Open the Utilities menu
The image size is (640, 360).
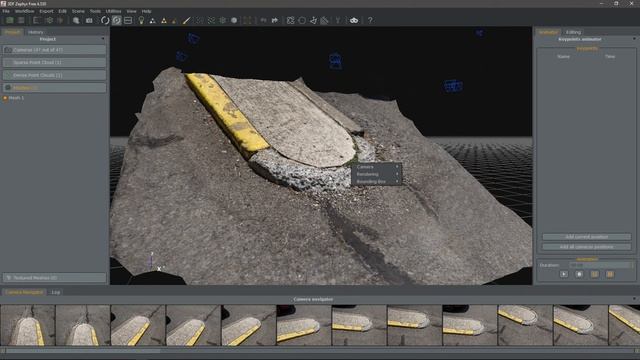pos(113,11)
